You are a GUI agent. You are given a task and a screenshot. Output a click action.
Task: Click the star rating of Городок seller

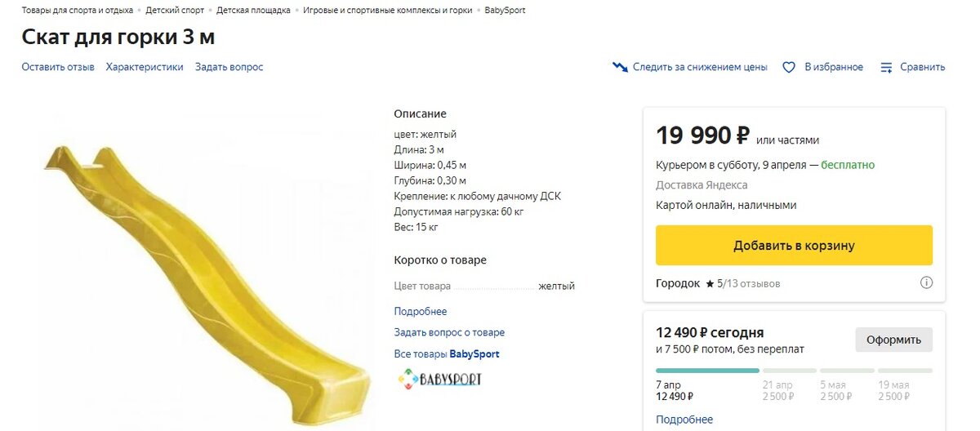[710, 284]
